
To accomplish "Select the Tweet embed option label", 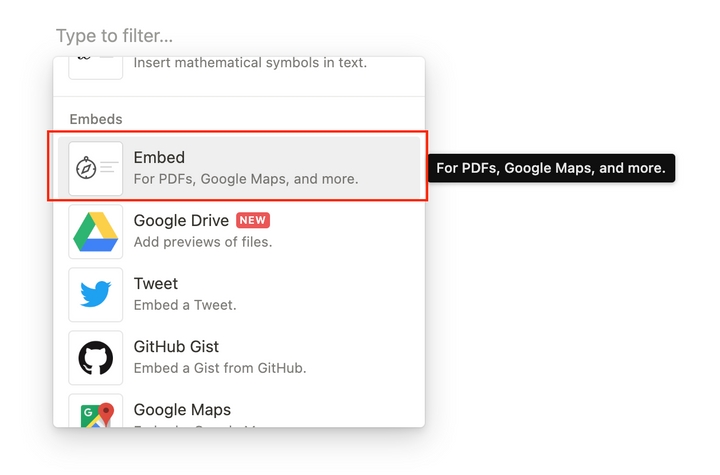I will point(156,283).
